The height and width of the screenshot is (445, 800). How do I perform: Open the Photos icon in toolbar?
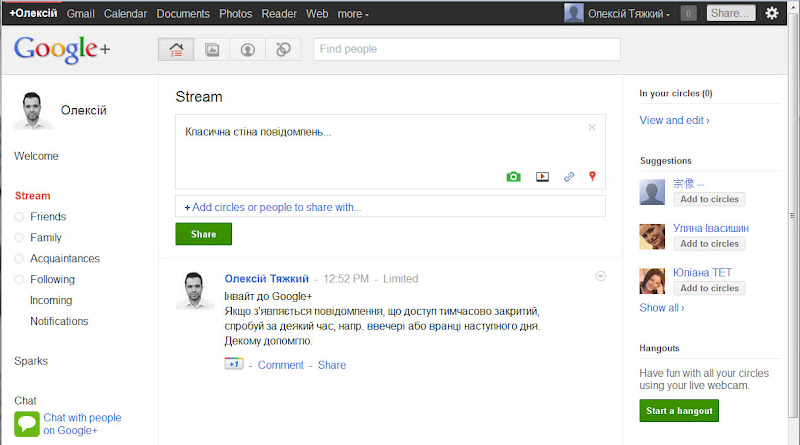[212, 50]
